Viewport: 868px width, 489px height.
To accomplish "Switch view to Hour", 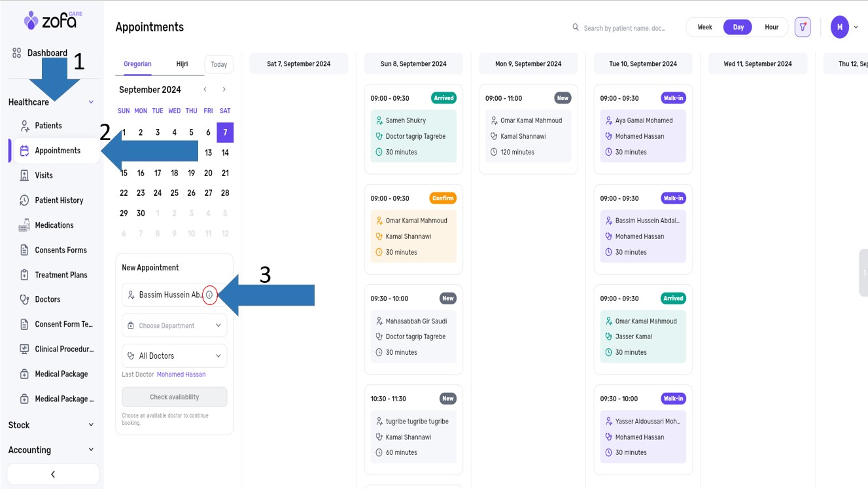I will 772,27.
